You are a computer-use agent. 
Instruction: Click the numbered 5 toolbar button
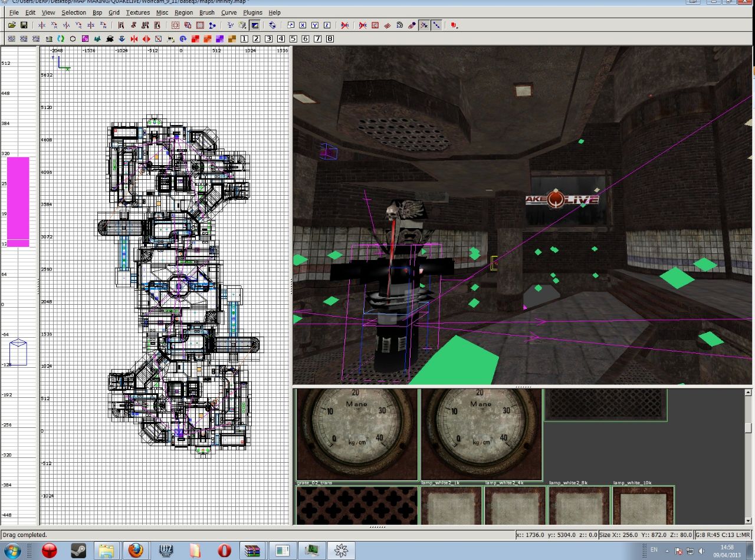click(x=293, y=39)
